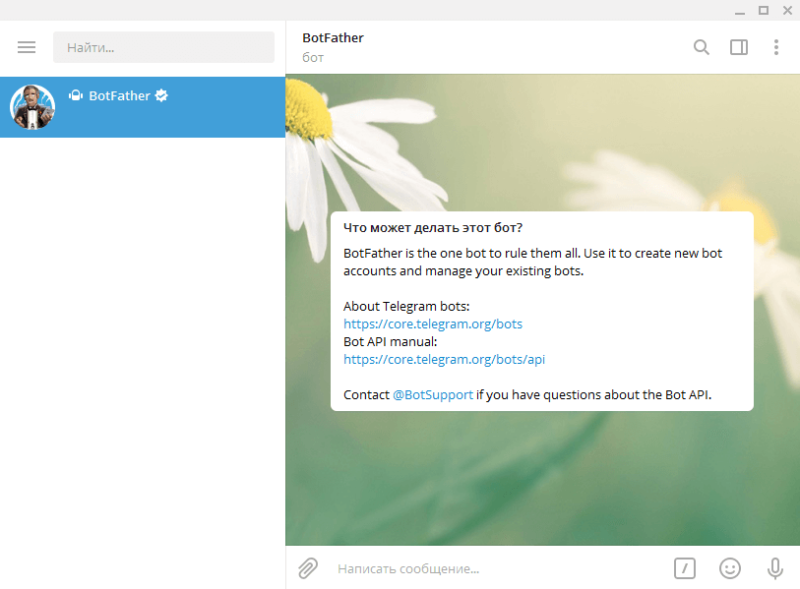Image resolution: width=800 pixels, height=589 pixels.
Task: Focus the Найти search field
Action: click(x=164, y=47)
